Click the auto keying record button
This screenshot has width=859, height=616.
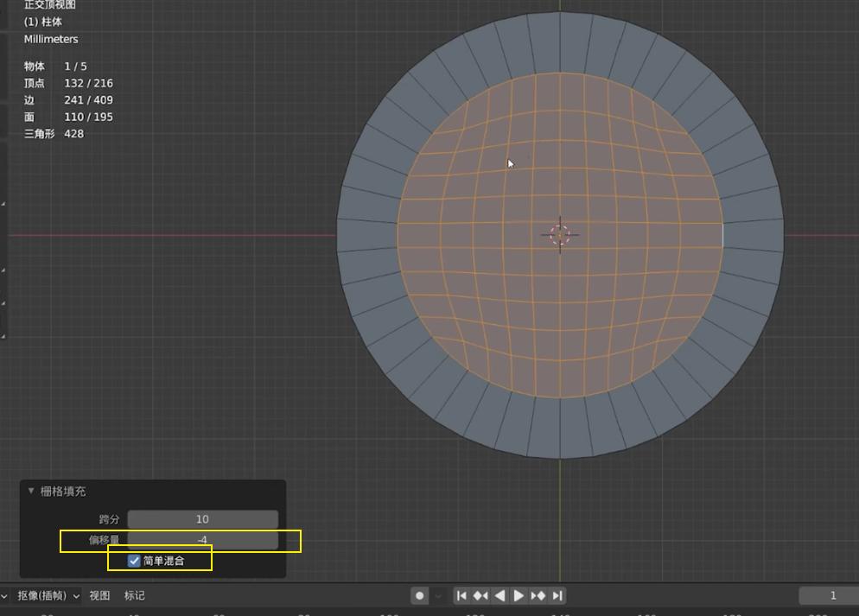pos(420,596)
